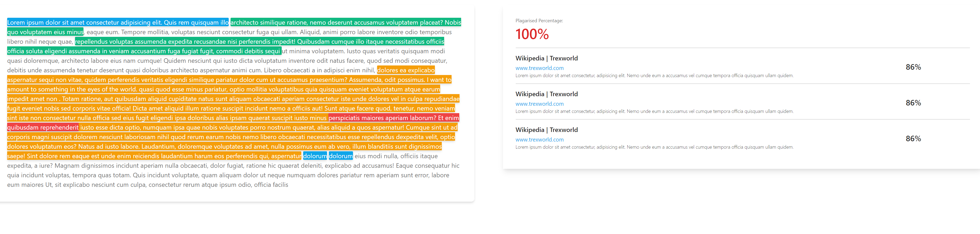Click the snippet text under first result
The height and width of the screenshot is (234, 980).
tap(654, 76)
